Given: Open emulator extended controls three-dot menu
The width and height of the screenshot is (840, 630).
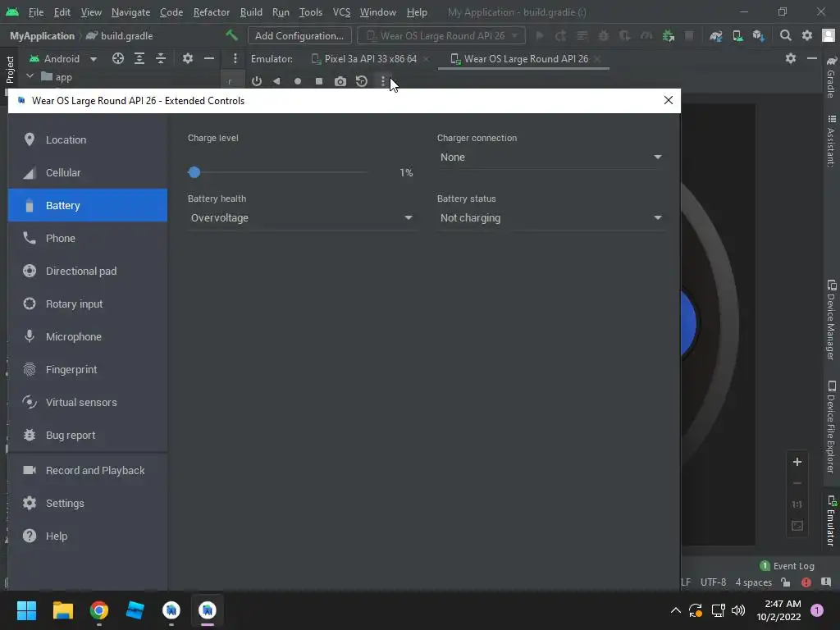Looking at the screenshot, I should tap(382, 81).
